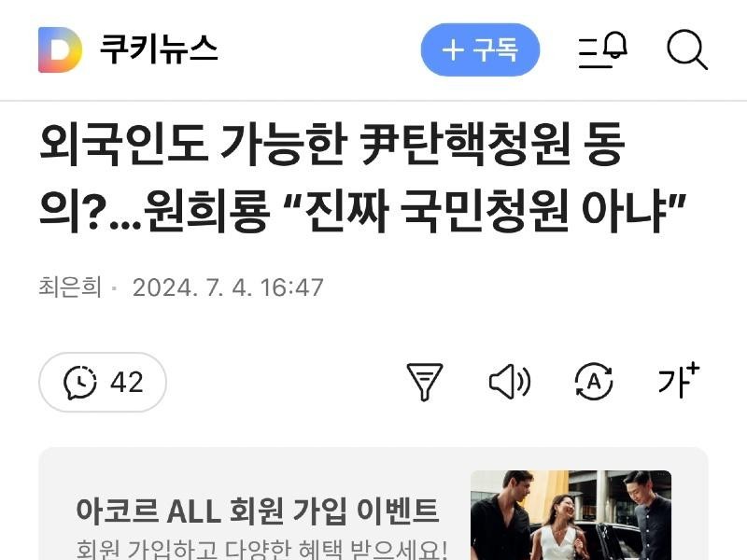Screen dimensions: 747x560
Task: Listen to article via speaker icon
Action: point(509,382)
